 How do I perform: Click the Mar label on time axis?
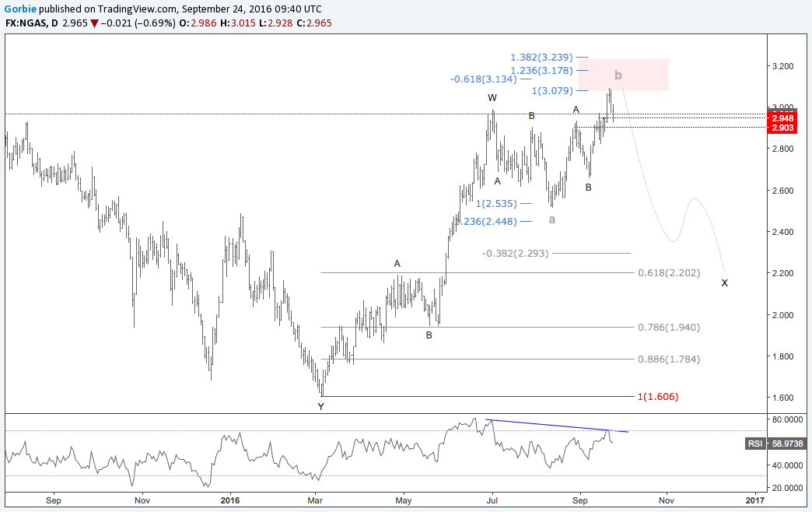point(315,500)
